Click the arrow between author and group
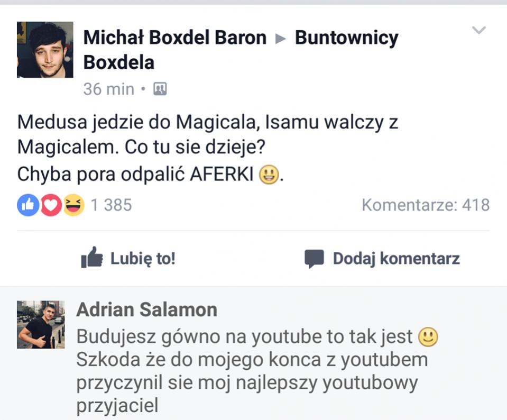The height and width of the screenshot is (420, 507). 280,39
